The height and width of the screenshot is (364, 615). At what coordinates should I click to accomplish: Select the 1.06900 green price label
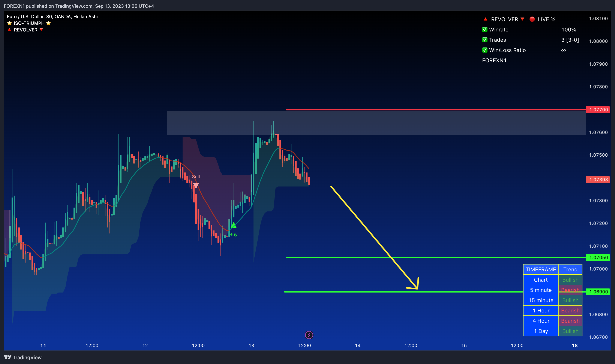[598, 292]
